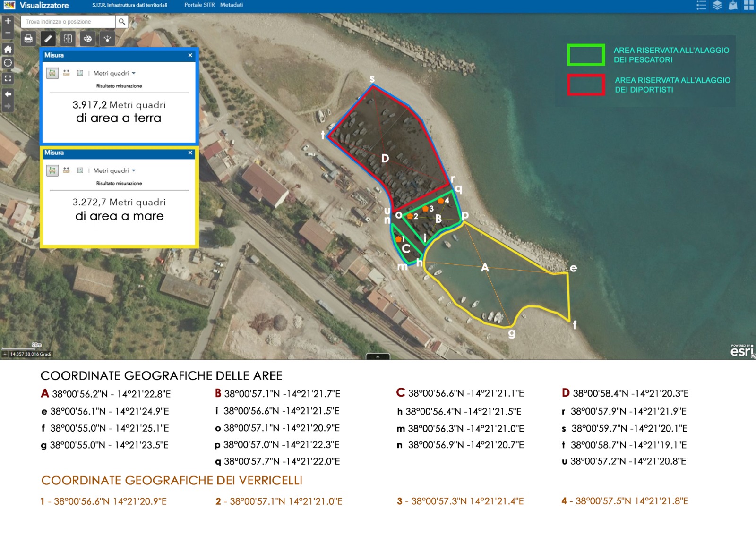Viewport: 756px width, 534px height.
Task: Toggle area measure tool in blue-bordered Misura panel
Action: [52, 73]
